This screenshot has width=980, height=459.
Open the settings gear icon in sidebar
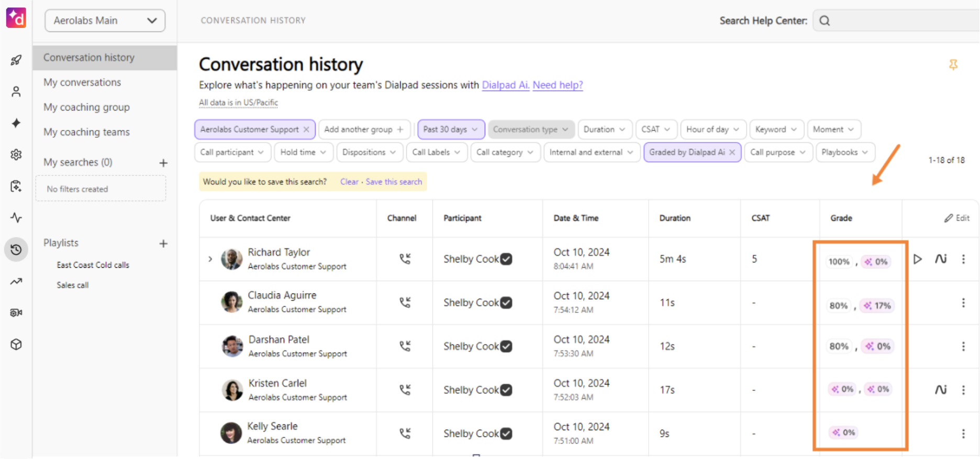(x=16, y=155)
